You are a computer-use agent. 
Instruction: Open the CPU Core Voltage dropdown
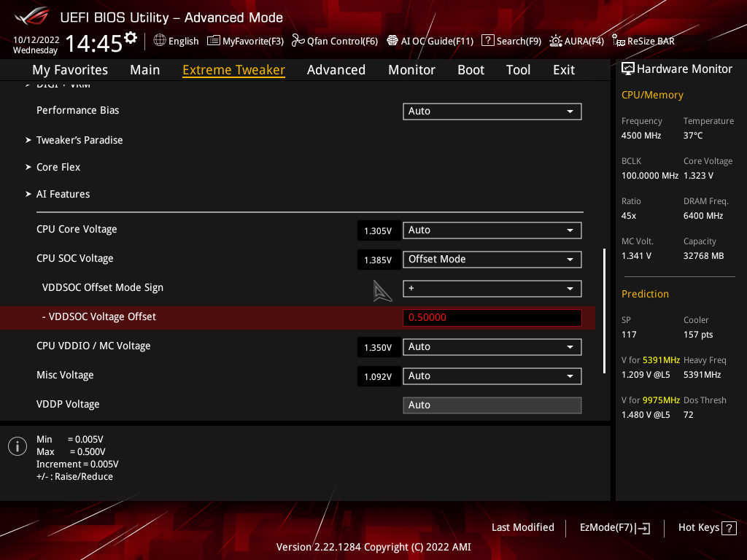[x=492, y=230]
